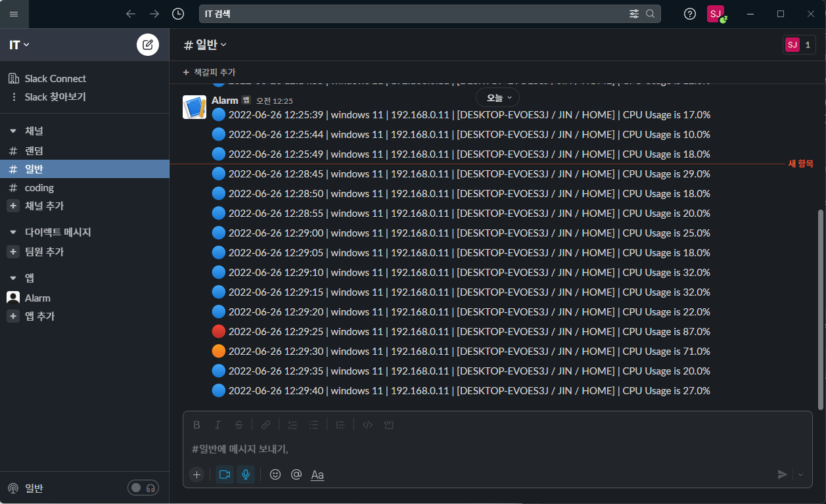Viewport: 826px width, 504px height.
Task: Open SJ user avatar menu
Action: click(x=716, y=14)
